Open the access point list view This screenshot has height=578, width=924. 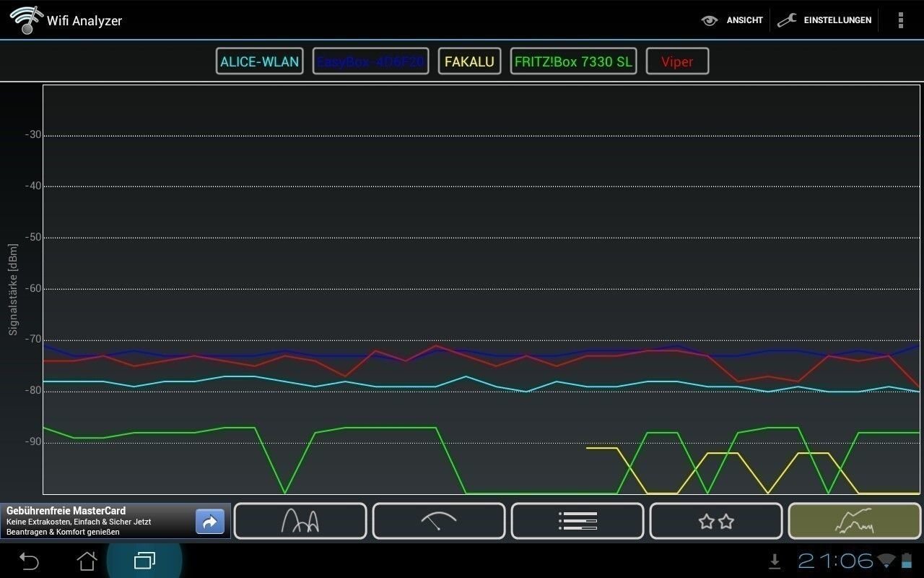coord(577,521)
